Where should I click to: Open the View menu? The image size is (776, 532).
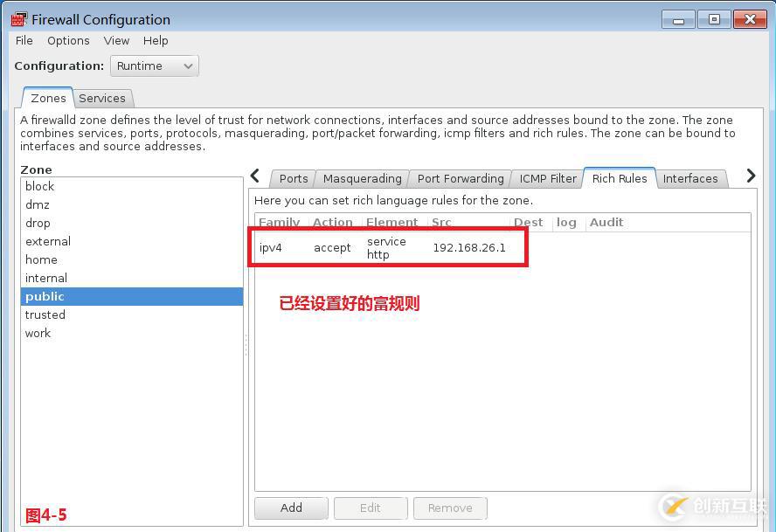point(116,40)
